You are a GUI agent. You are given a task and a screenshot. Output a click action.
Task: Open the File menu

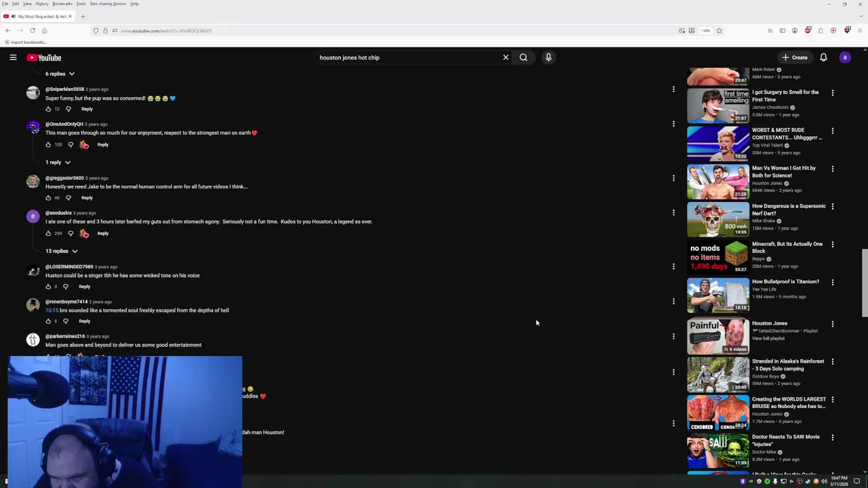coord(5,4)
